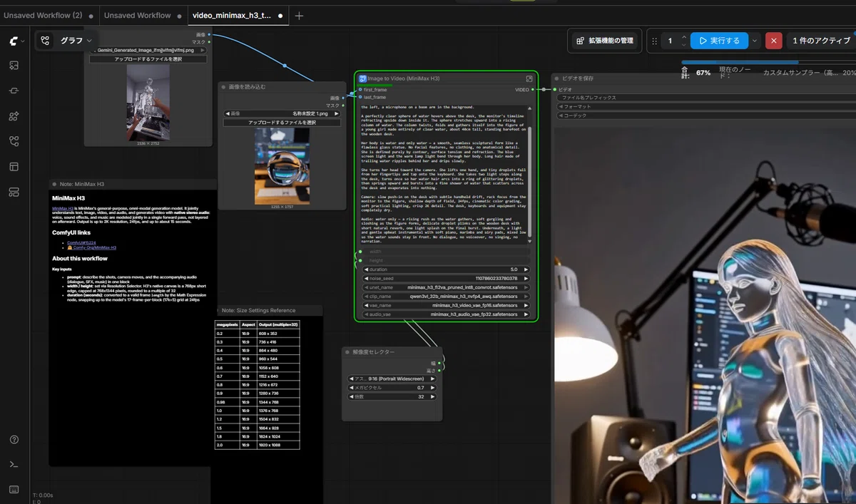Image resolution: width=856 pixels, height=504 pixels.
Task: Open the audio_vae model selector
Action: 447,314
